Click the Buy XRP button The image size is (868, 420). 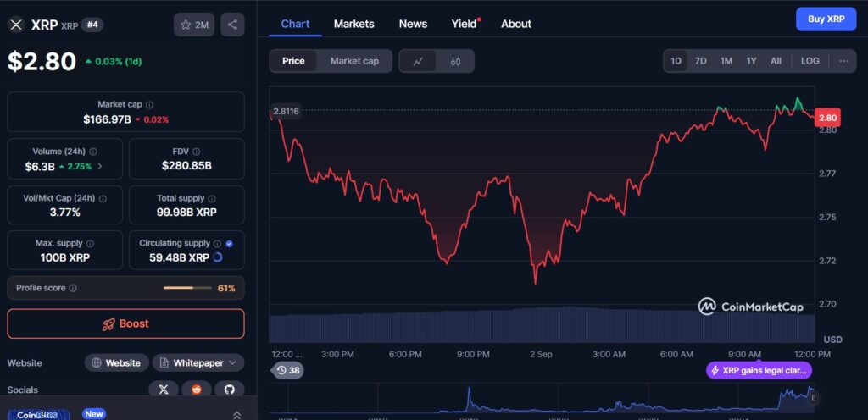pyautogui.click(x=826, y=19)
